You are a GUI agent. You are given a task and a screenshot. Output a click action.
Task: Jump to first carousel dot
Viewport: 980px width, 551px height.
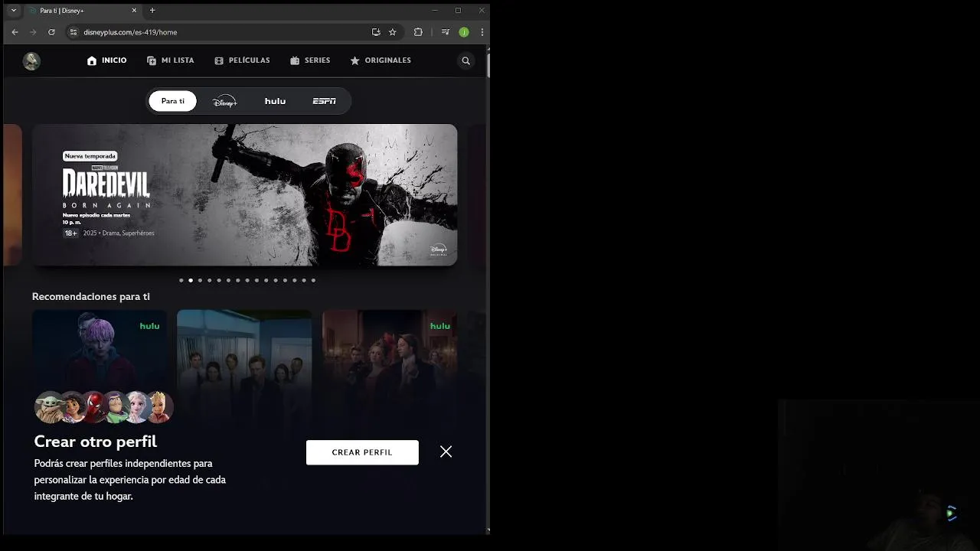(181, 280)
